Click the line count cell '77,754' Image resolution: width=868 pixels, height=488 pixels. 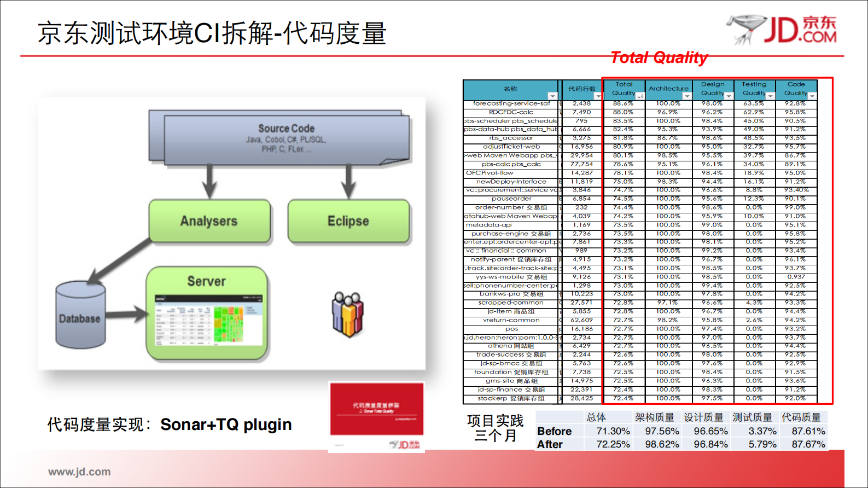coord(581,164)
